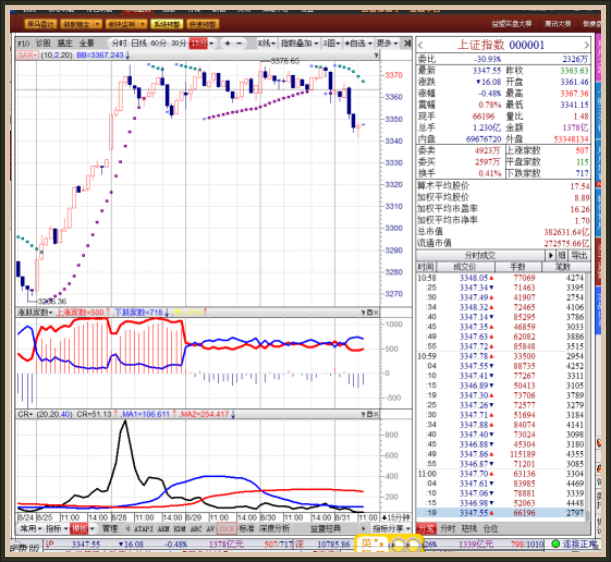The width and height of the screenshot is (611, 562).
Task: Click 管理 manage button
Action: pos(110,528)
